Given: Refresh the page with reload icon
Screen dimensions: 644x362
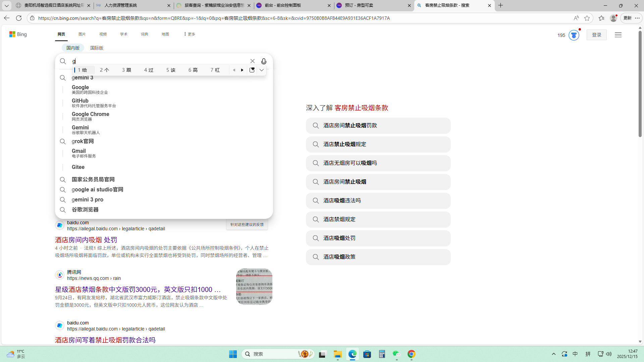Looking at the screenshot, I should pos(19,18).
